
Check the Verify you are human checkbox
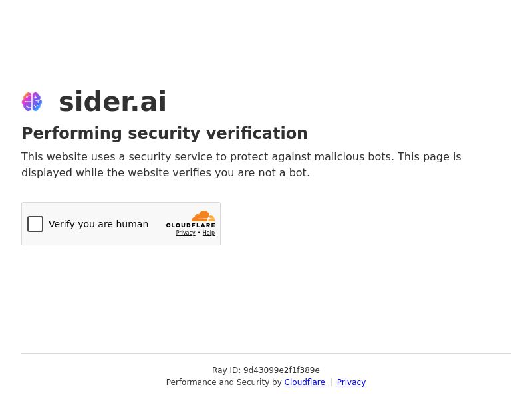(35, 224)
